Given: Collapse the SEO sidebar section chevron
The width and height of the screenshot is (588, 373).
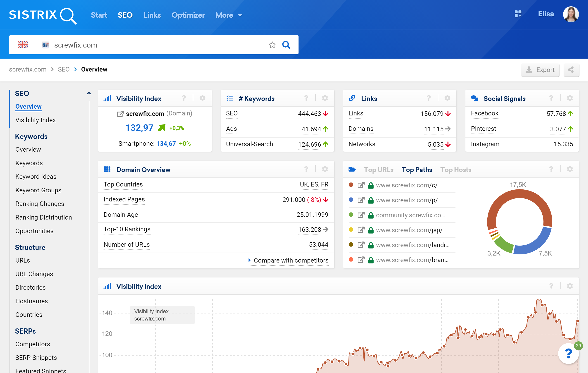Looking at the screenshot, I should click(x=89, y=93).
